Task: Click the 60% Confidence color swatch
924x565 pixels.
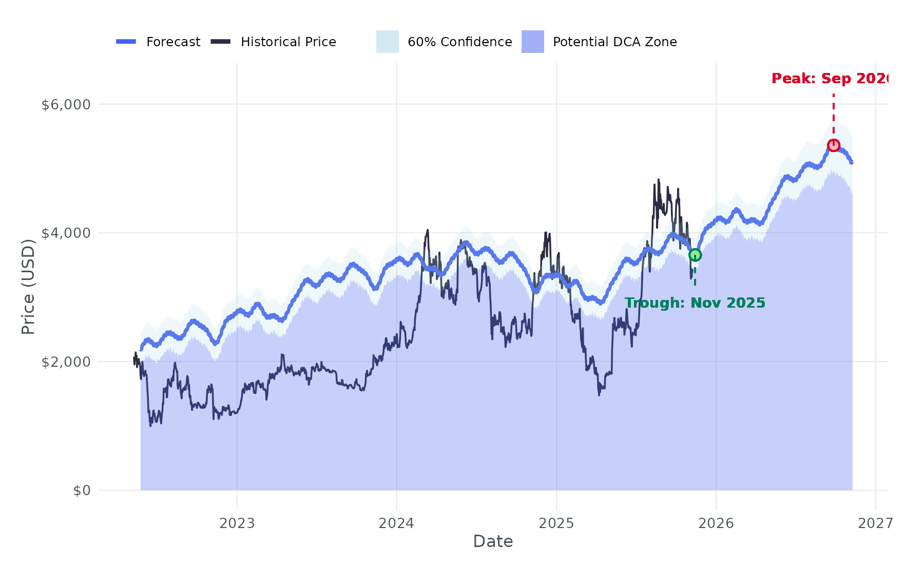Action: [388, 42]
